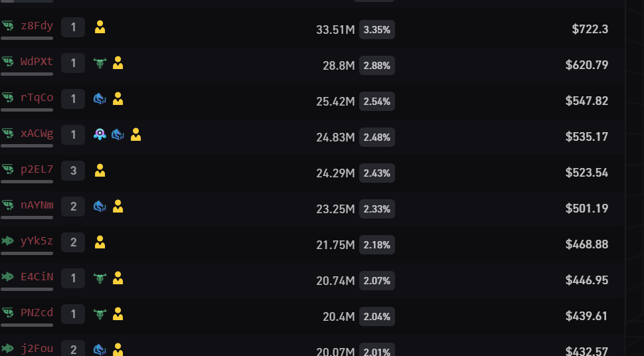The image size is (644, 356).
Task: Click the $501.19 value in nAYNm row
Action: [x=587, y=209]
